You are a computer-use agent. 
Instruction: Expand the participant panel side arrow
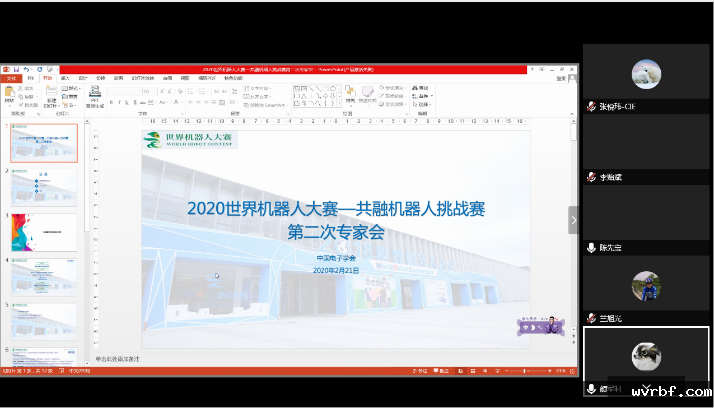pos(573,220)
